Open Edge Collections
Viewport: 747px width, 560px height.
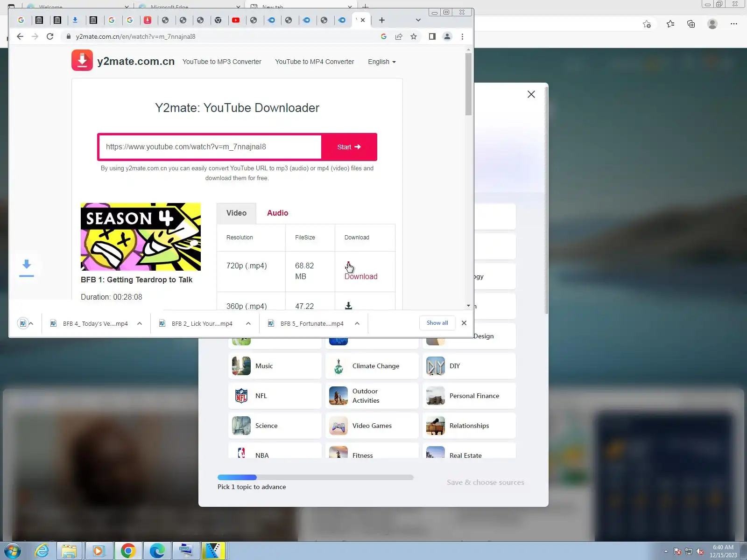[x=691, y=24]
